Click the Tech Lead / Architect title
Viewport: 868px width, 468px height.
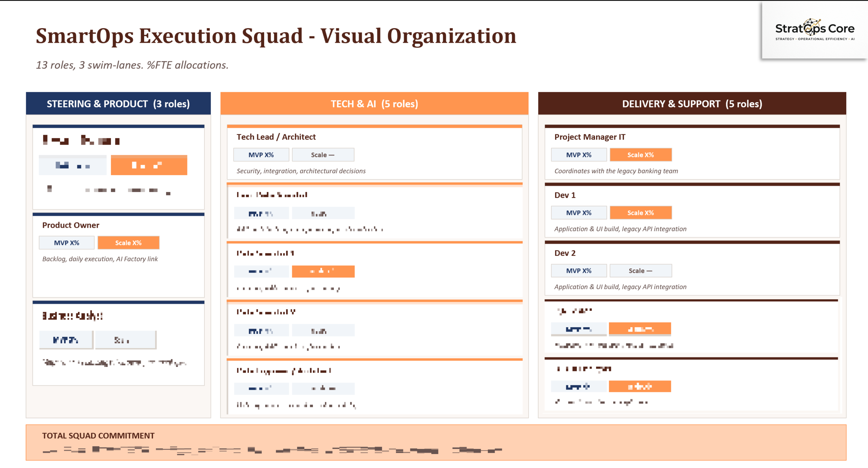click(276, 137)
